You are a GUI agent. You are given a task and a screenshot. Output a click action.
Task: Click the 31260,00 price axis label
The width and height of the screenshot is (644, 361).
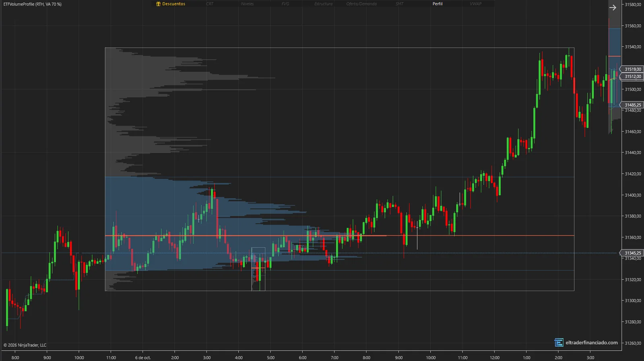(x=633, y=343)
